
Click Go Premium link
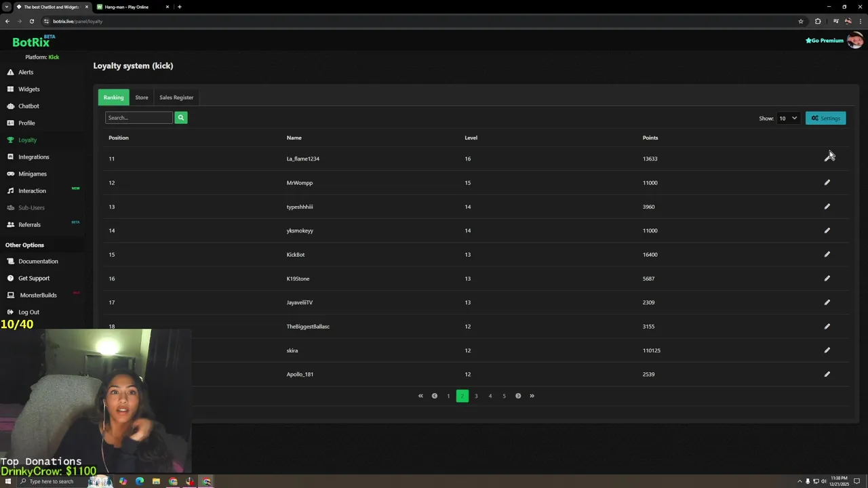pyautogui.click(x=825, y=41)
